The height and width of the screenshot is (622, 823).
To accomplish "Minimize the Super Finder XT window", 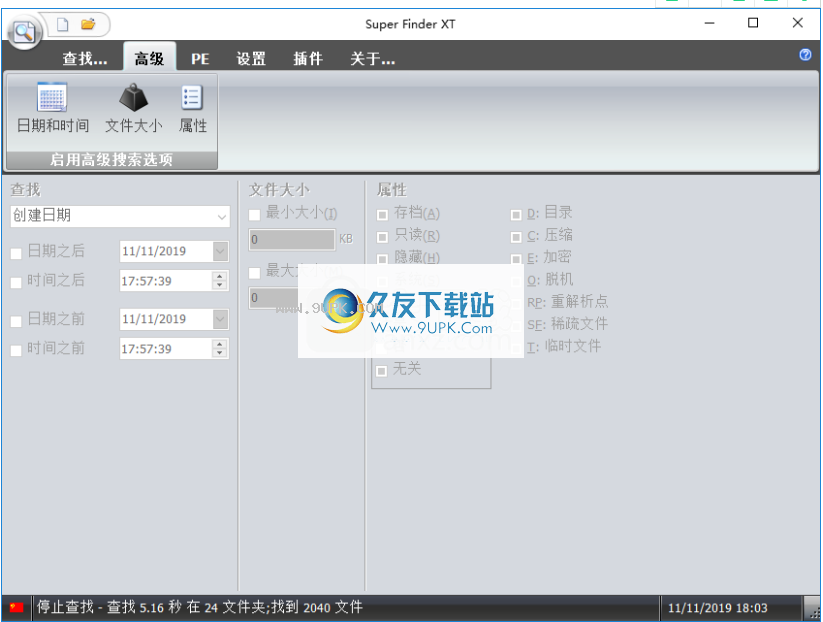I will click(710, 23).
